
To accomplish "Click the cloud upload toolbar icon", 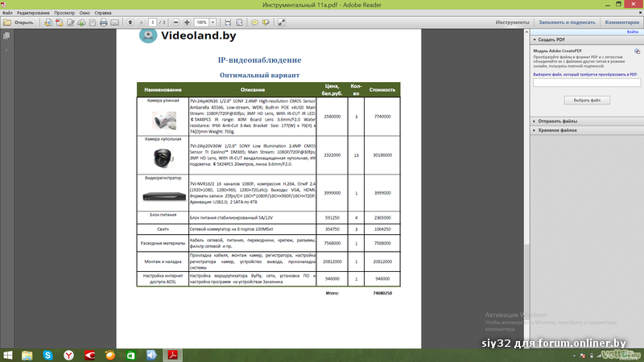I will [81, 23].
